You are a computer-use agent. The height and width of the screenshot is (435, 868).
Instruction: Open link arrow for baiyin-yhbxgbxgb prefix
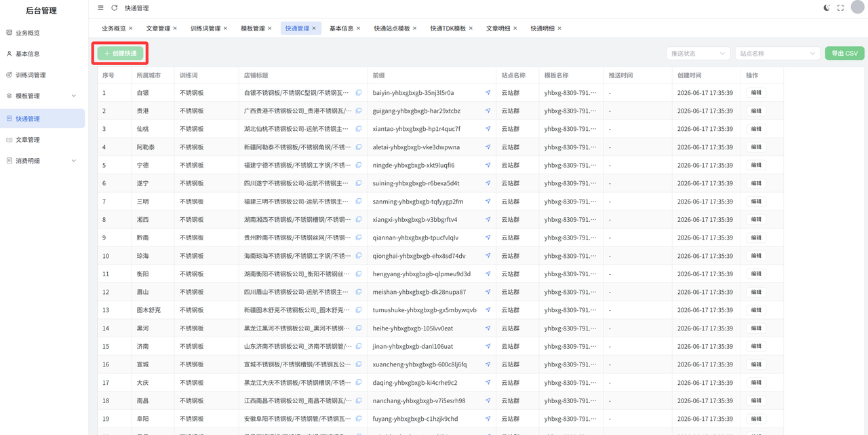[488, 93]
